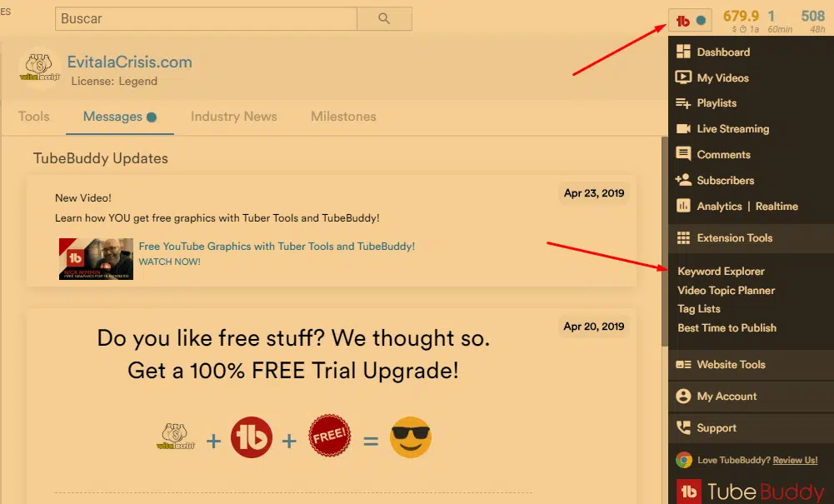Viewport: 834px width, 504px height.
Task: Open the Industry News tab
Action: click(x=234, y=117)
